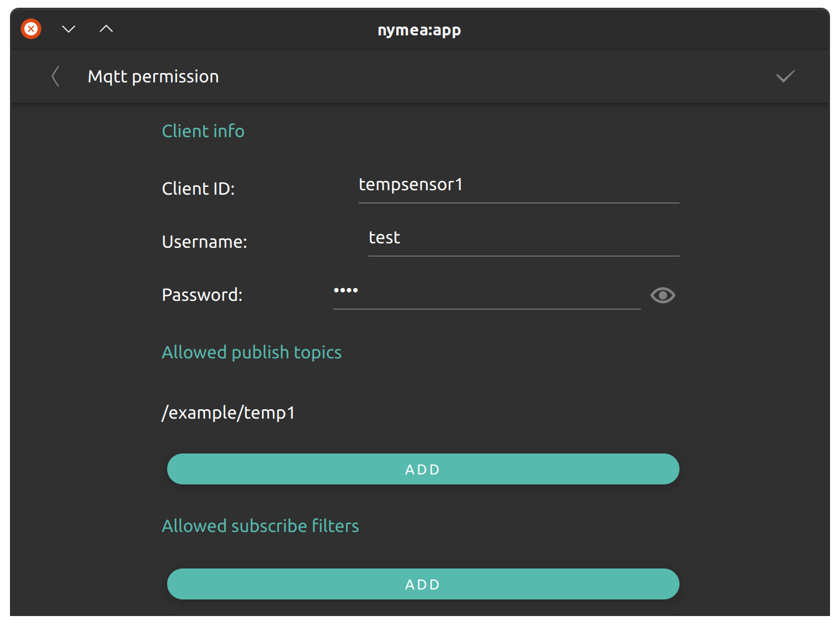Viewport: 840px width, 626px height.
Task: Close the nymea:app window
Action: click(x=31, y=29)
